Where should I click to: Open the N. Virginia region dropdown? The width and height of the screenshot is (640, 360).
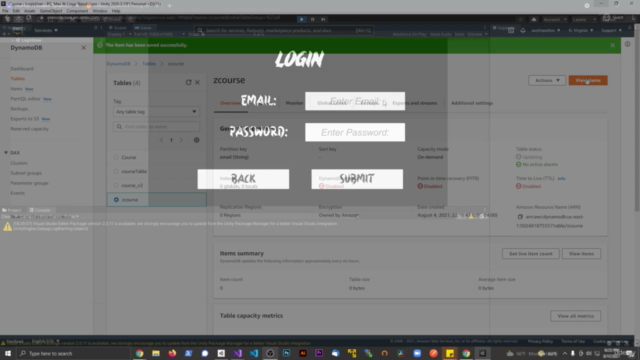click(x=580, y=30)
